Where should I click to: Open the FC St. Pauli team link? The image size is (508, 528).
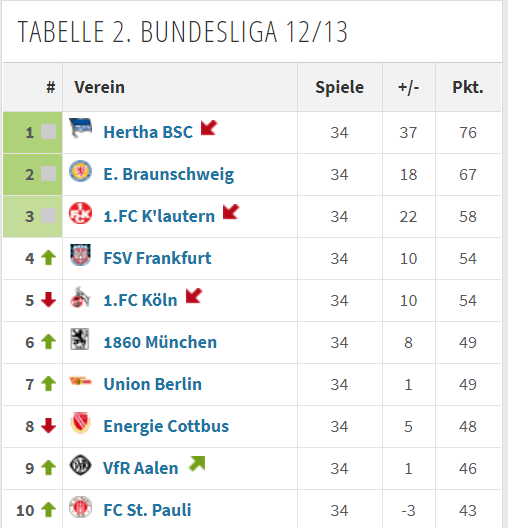147,510
